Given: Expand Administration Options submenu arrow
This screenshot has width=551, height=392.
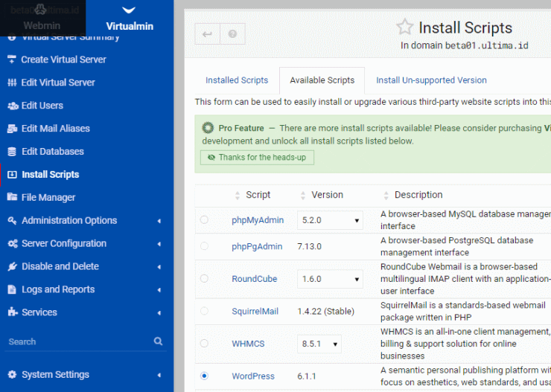Looking at the screenshot, I should tap(159, 221).
